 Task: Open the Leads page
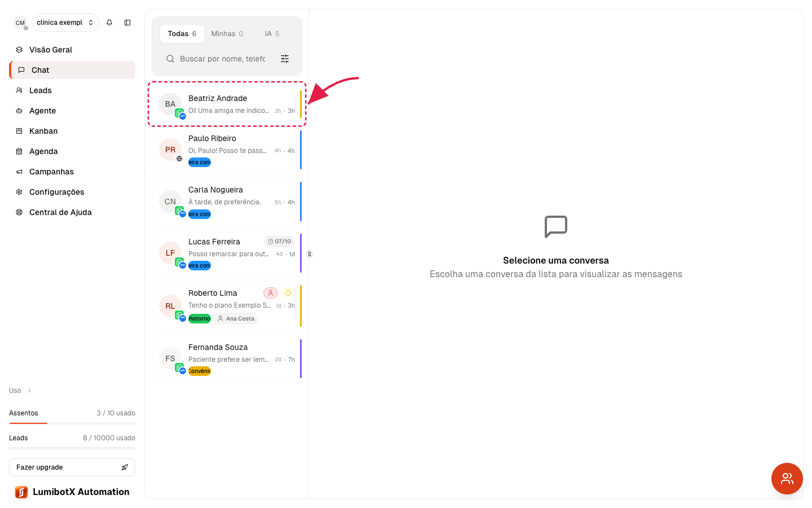72,90
